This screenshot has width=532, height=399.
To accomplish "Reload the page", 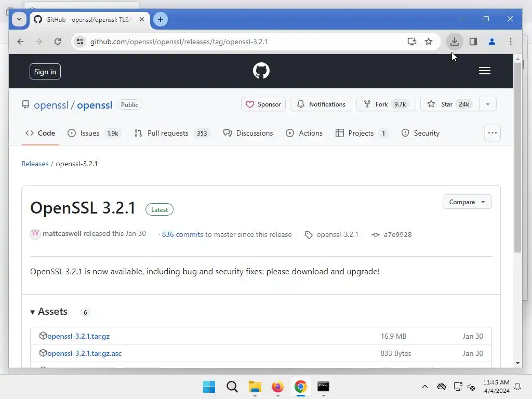I will pos(58,42).
